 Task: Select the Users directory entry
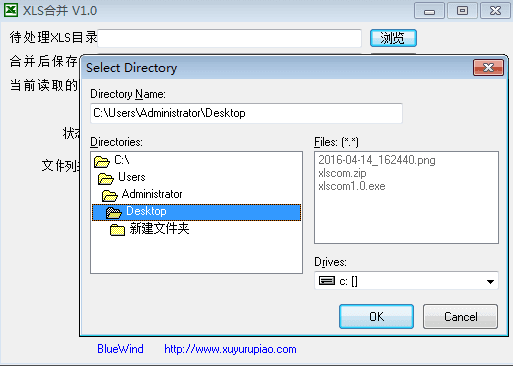(132, 177)
